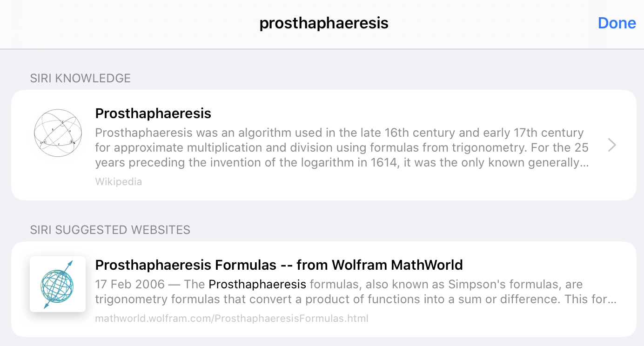644x346 pixels.
Task: Select the Siri Knowledge section header
Action: (80, 78)
